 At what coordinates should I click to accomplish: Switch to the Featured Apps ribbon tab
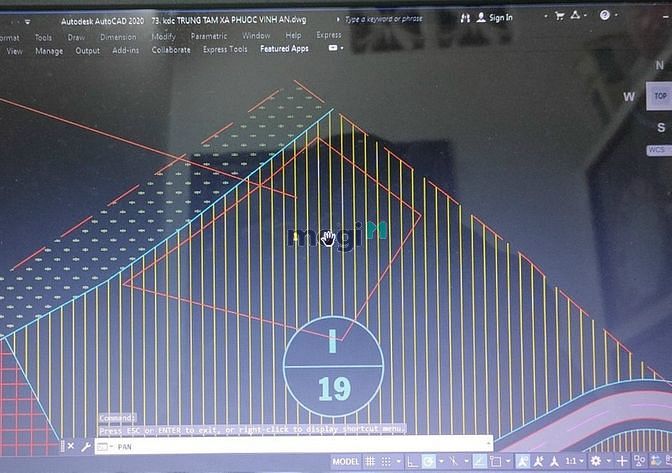point(284,49)
